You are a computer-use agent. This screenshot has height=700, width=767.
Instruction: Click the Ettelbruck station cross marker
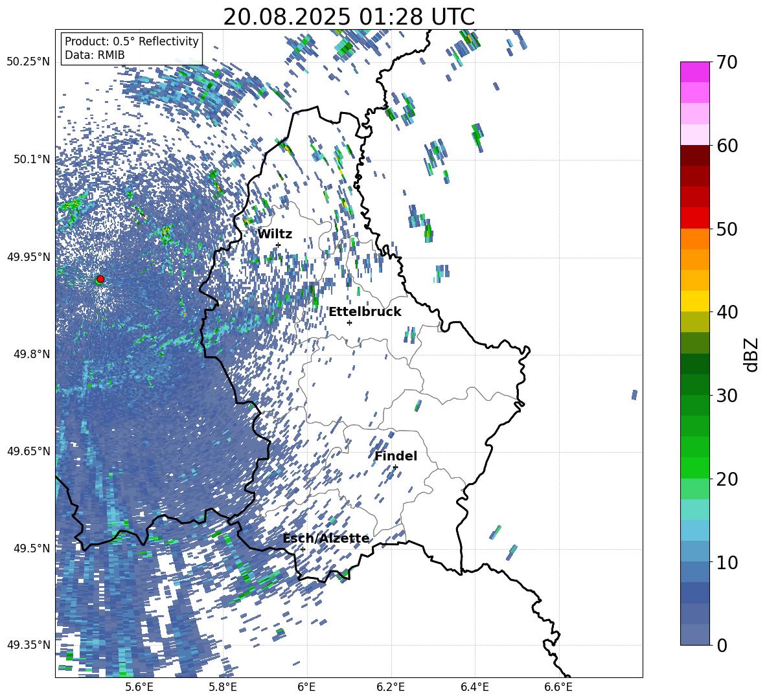[x=349, y=322]
